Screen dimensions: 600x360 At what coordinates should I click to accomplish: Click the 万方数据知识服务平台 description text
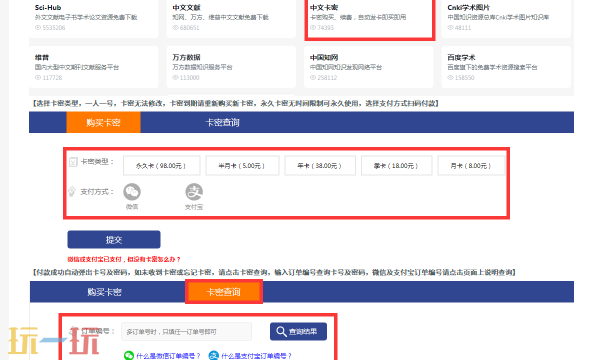coord(202,67)
